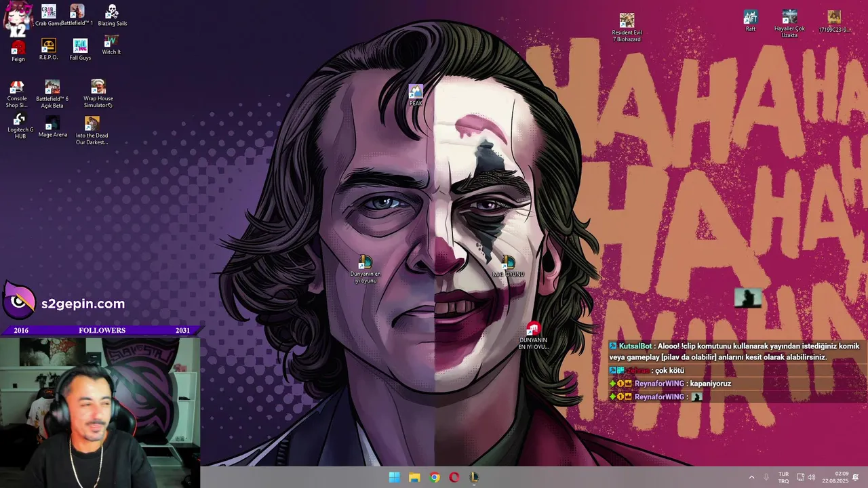
Task: Open the Blazing Sails shortcut
Action: coord(112,15)
